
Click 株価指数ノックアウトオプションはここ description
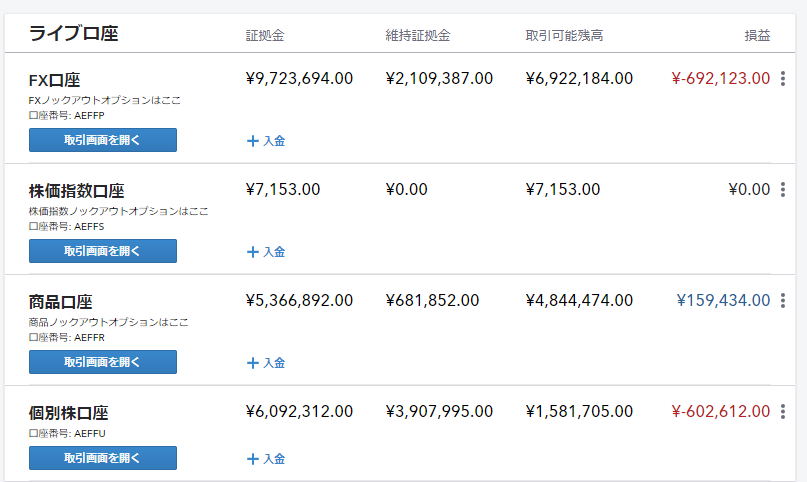119,211
